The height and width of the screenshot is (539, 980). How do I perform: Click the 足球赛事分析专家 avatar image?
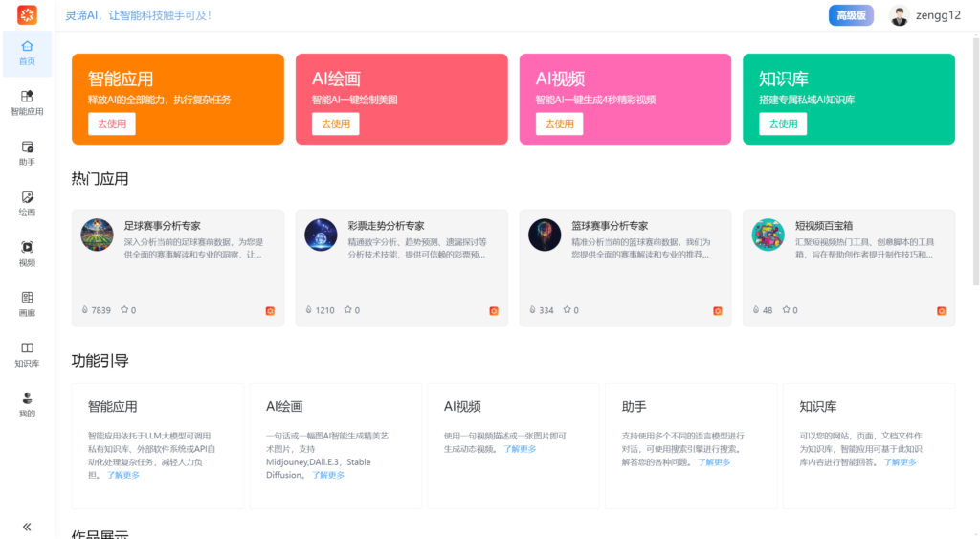pos(97,235)
